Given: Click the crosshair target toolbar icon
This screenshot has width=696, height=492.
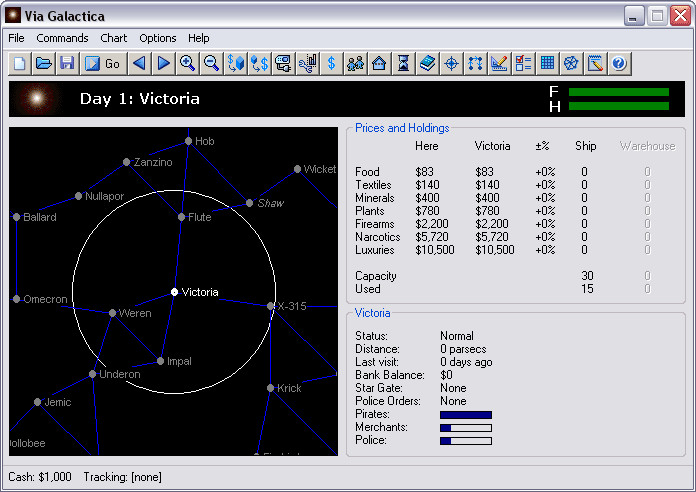Looking at the screenshot, I should tap(451, 63).
